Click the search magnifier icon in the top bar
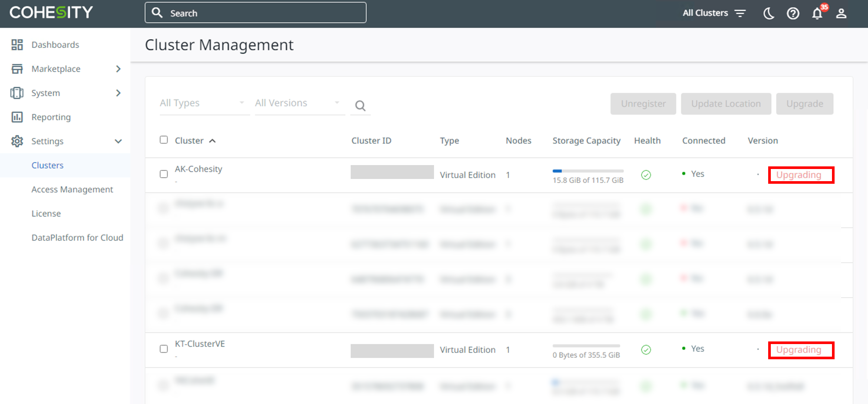 point(157,13)
